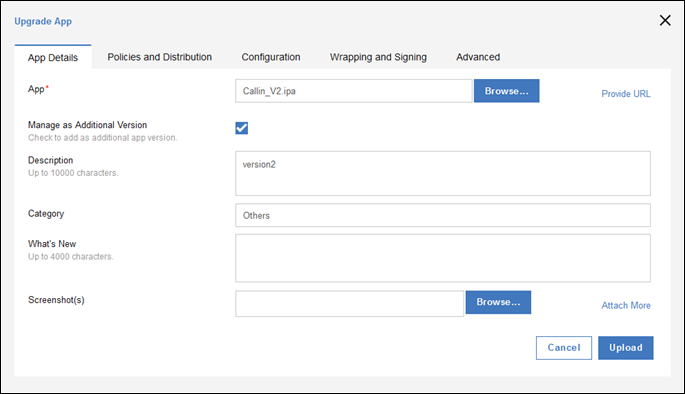Viewport: 685px width, 394px height.
Task: Upload the new app version
Action: pyautogui.click(x=626, y=348)
